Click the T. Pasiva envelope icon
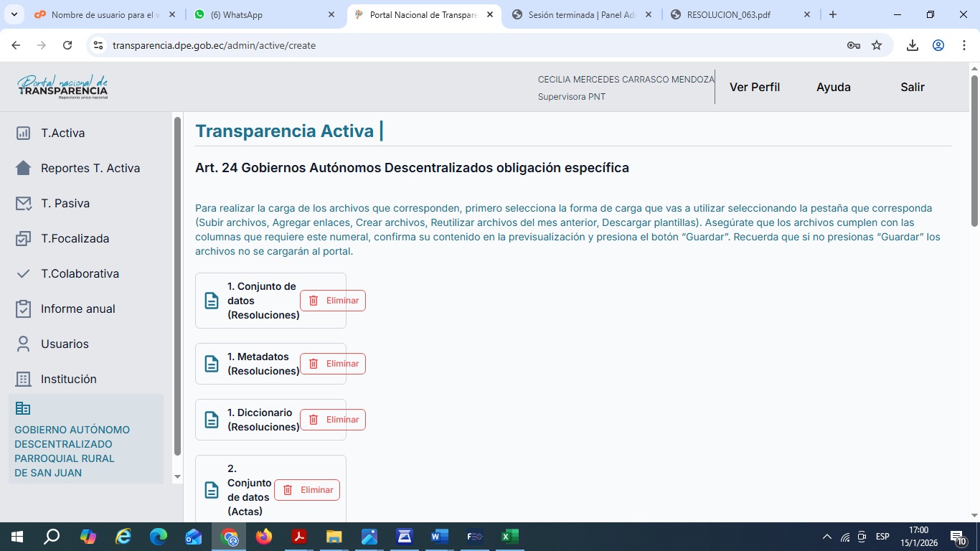980x551 pixels. click(x=24, y=204)
